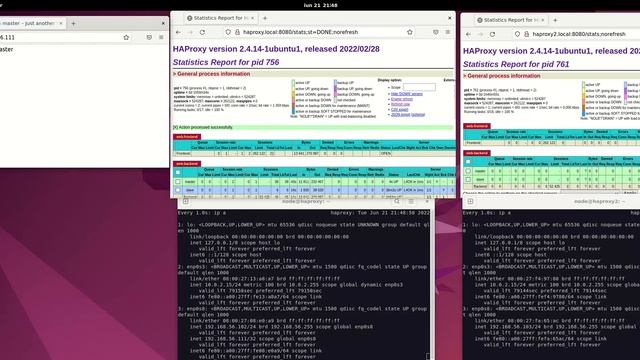This screenshot has height=360, width=640.
Task: Bookmark the page in the master browser window
Action: (126, 37)
